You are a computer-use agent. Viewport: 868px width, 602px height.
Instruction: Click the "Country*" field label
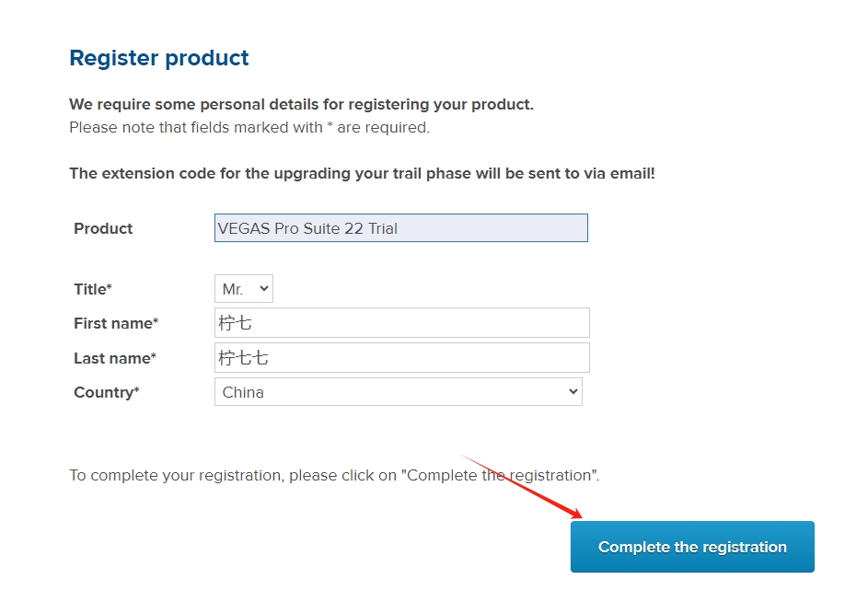click(107, 392)
